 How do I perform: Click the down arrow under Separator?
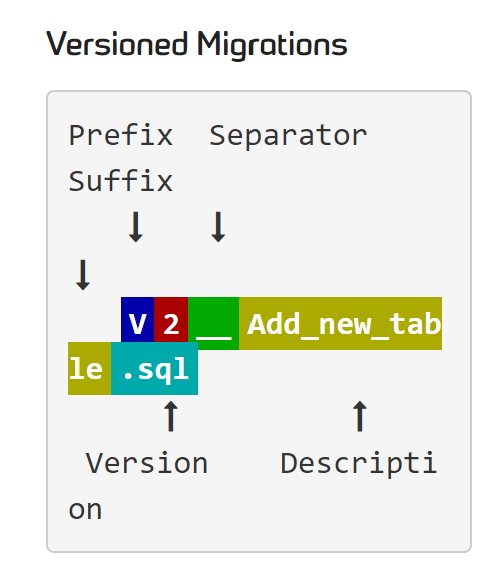(218, 227)
